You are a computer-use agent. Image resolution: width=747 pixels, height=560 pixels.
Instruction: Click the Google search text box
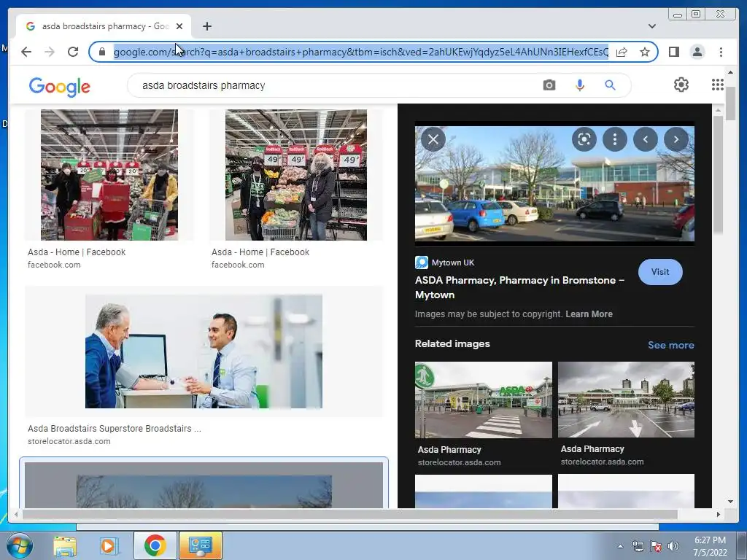[x=333, y=85]
